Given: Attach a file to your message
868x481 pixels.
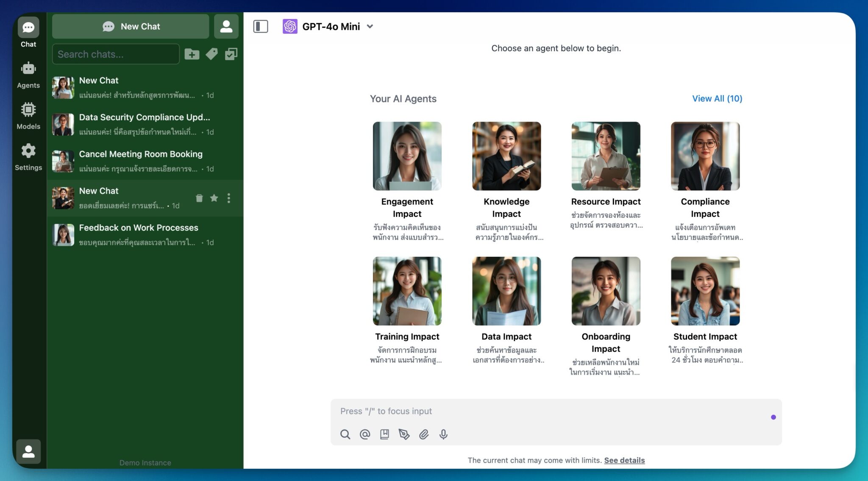Looking at the screenshot, I should coord(424,434).
